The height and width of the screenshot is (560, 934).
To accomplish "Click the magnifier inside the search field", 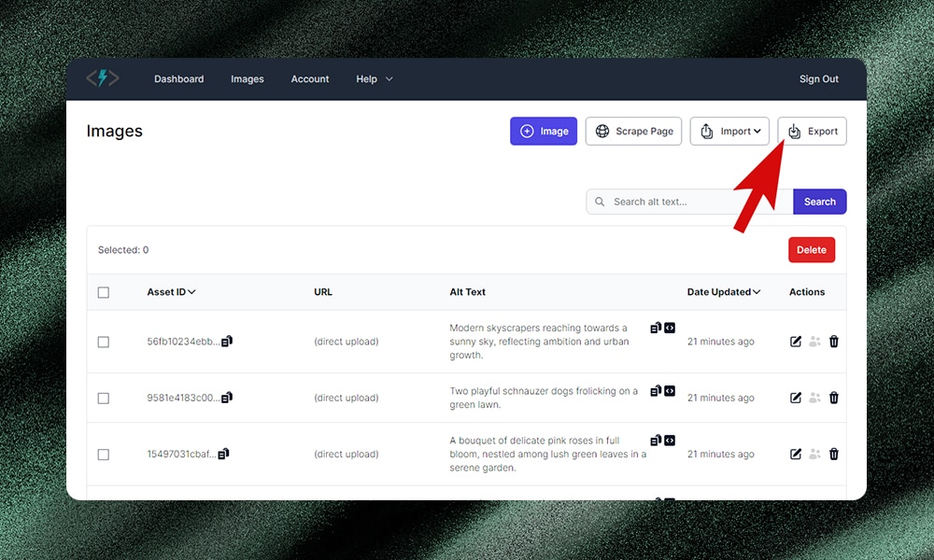I will pyautogui.click(x=600, y=202).
